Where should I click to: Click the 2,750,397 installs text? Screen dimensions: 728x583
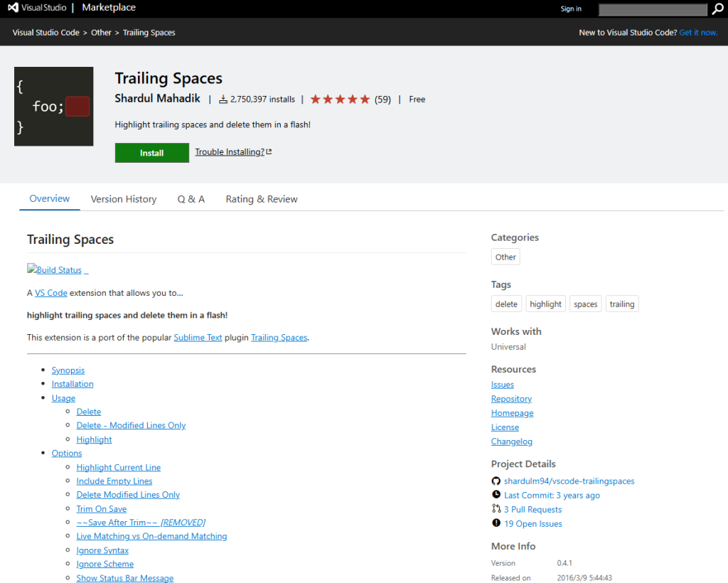(262, 100)
